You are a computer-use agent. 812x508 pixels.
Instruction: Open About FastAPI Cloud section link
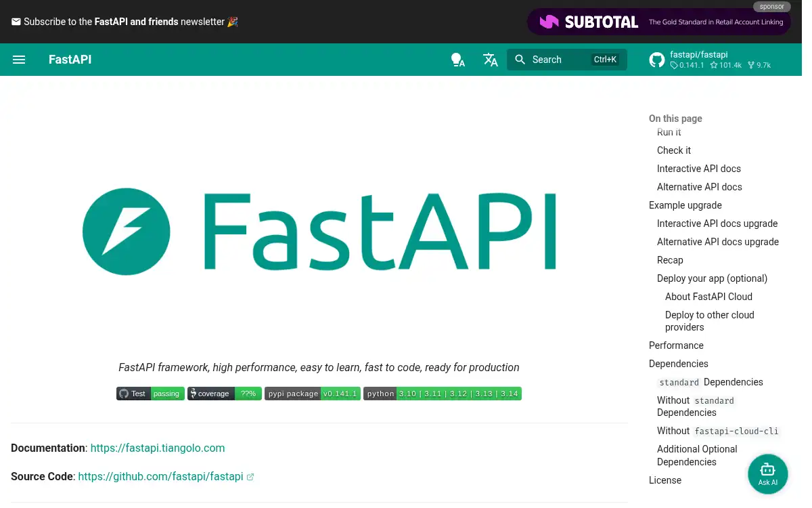pos(708,297)
